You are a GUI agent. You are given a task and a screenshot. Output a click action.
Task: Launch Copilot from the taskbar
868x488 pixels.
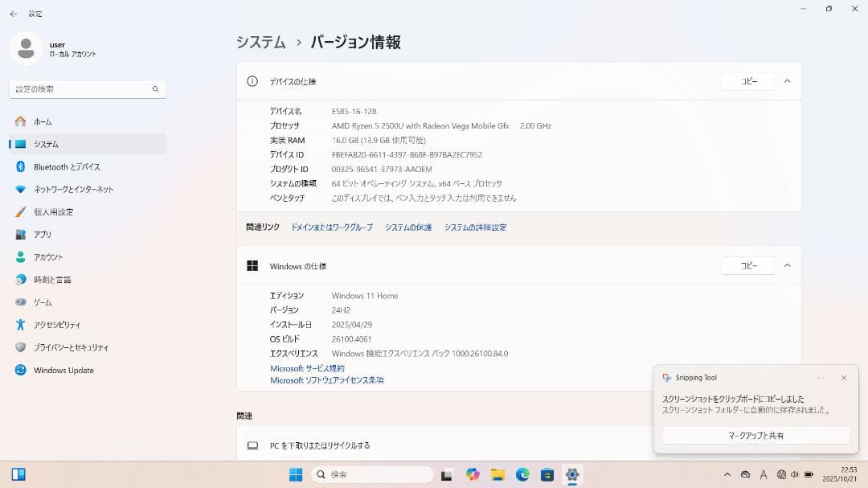(473, 474)
